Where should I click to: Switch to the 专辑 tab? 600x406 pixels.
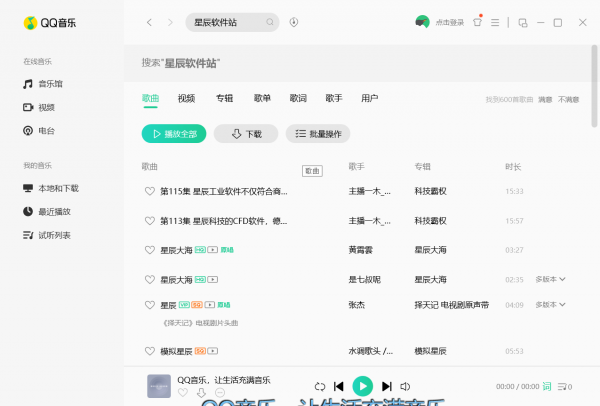pos(225,98)
